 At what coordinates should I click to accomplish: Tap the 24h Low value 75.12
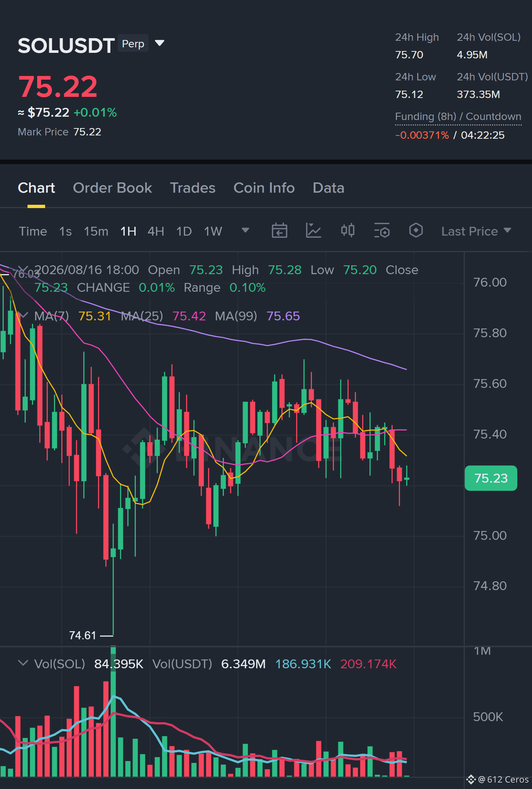click(x=409, y=94)
